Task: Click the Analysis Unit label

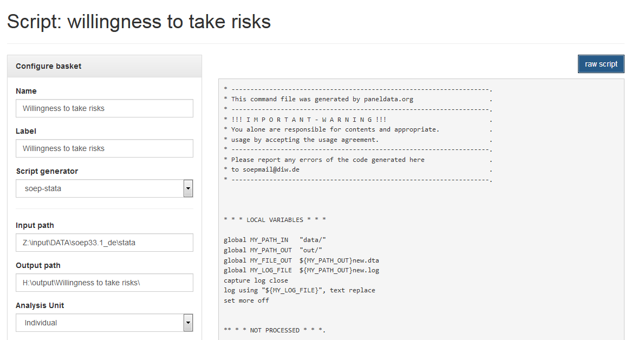Action: click(40, 305)
